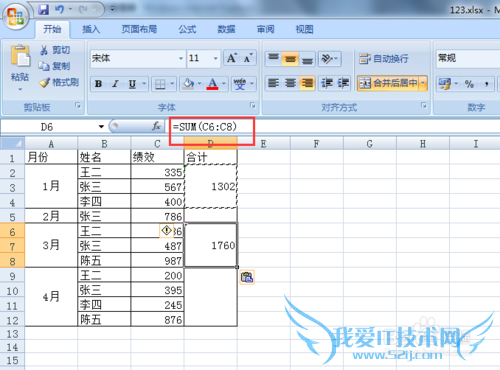Open the 公式 tab

point(187,29)
